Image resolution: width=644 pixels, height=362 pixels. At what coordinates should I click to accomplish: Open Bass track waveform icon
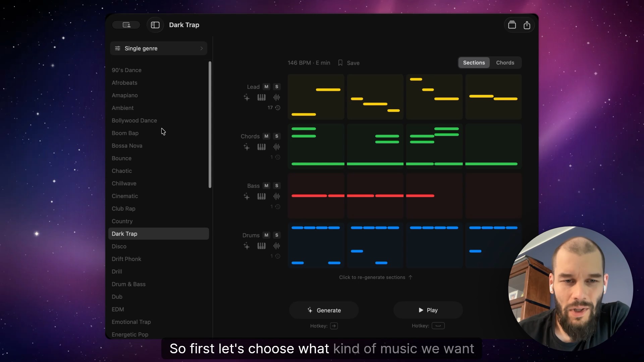(x=276, y=197)
